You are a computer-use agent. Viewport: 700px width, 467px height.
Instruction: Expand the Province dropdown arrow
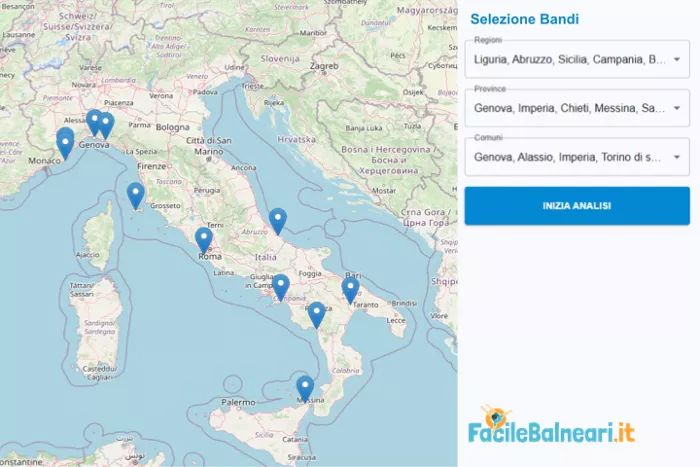pos(677,108)
